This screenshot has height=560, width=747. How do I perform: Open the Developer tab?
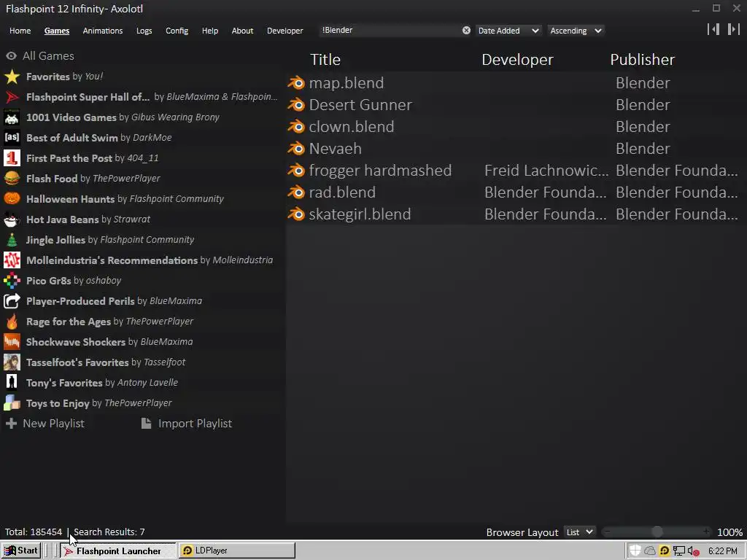click(285, 31)
